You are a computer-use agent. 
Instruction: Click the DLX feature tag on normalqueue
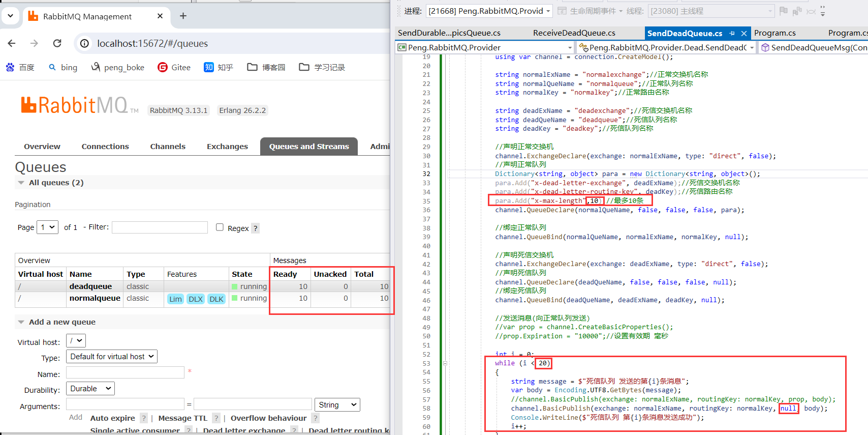[196, 299]
